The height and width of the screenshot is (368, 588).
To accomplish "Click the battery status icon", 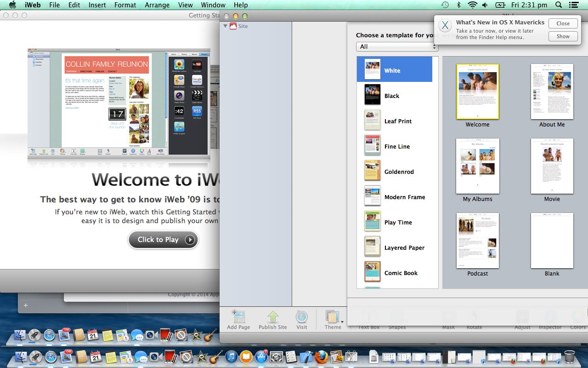I will [500, 5].
